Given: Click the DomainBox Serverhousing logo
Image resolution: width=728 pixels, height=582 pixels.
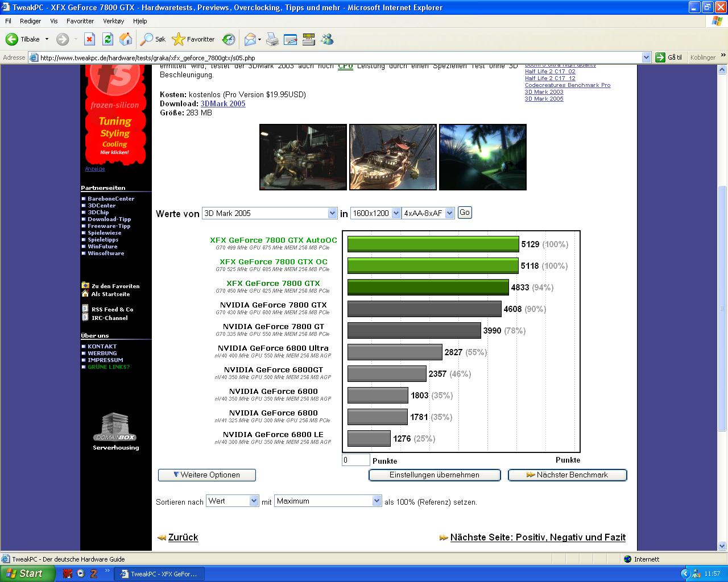Looking at the screenshot, I should point(115,427).
